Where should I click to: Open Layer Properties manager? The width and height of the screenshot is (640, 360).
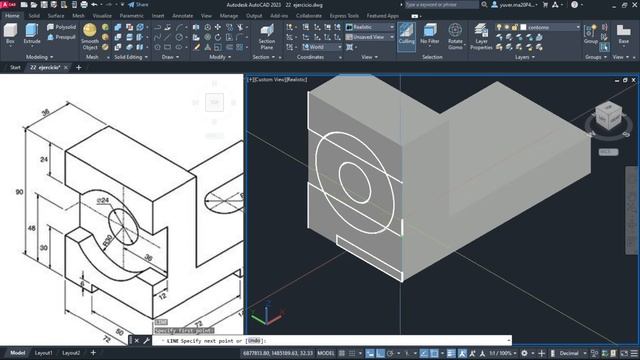coord(481,36)
